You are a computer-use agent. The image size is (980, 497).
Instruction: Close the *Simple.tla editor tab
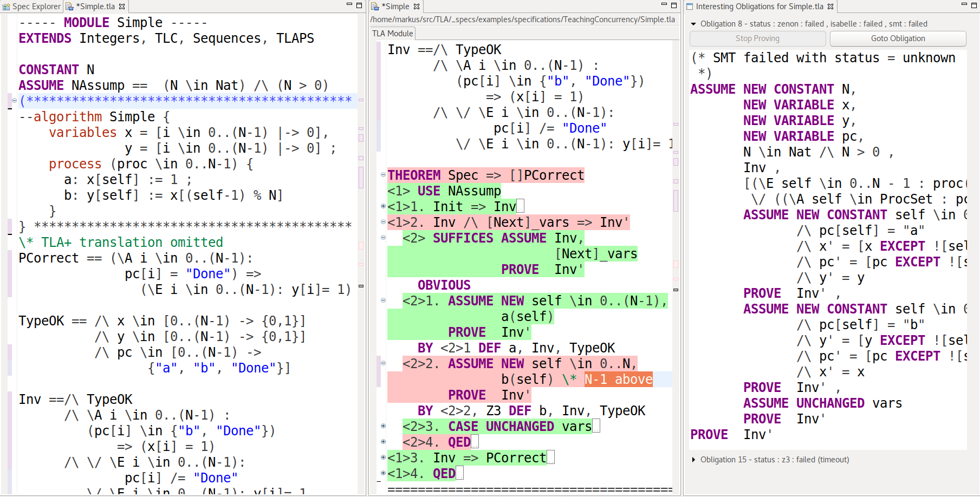122,6
